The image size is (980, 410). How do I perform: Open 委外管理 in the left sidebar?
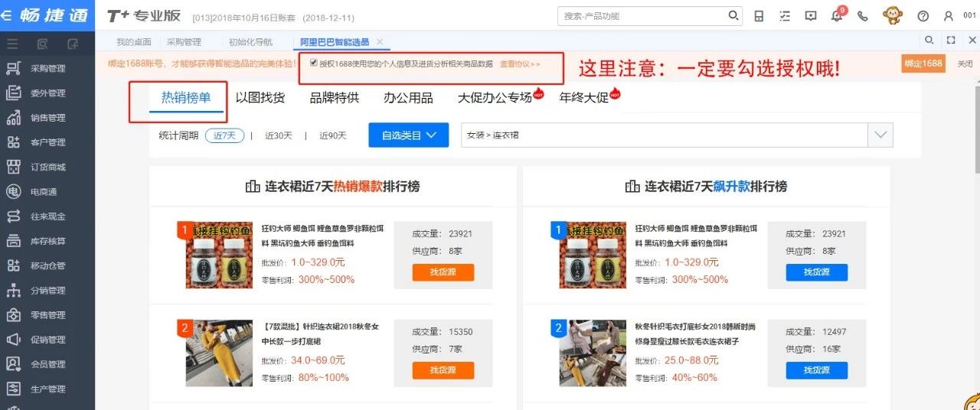click(x=47, y=93)
